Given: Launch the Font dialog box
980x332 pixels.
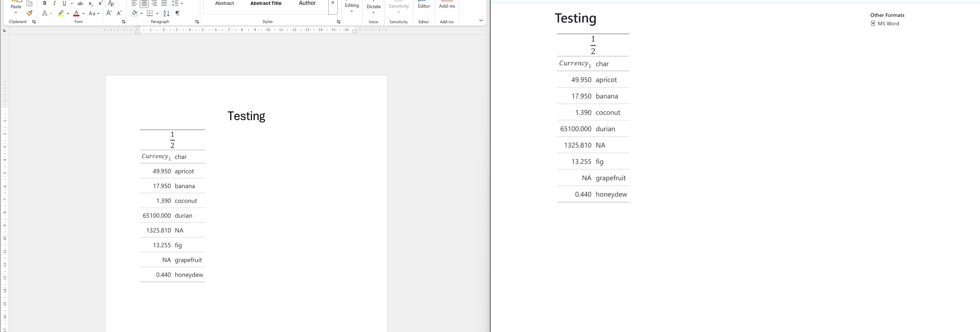Looking at the screenshot, I should [124, 22].
